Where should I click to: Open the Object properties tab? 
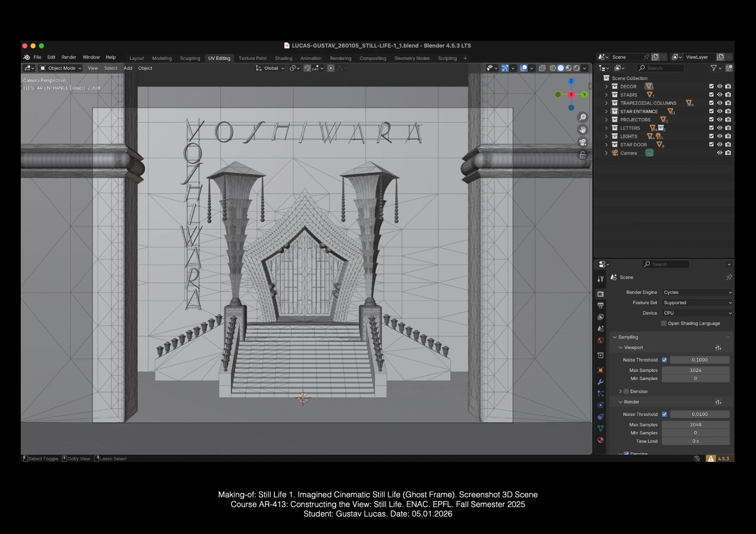[x=601, y=370]
